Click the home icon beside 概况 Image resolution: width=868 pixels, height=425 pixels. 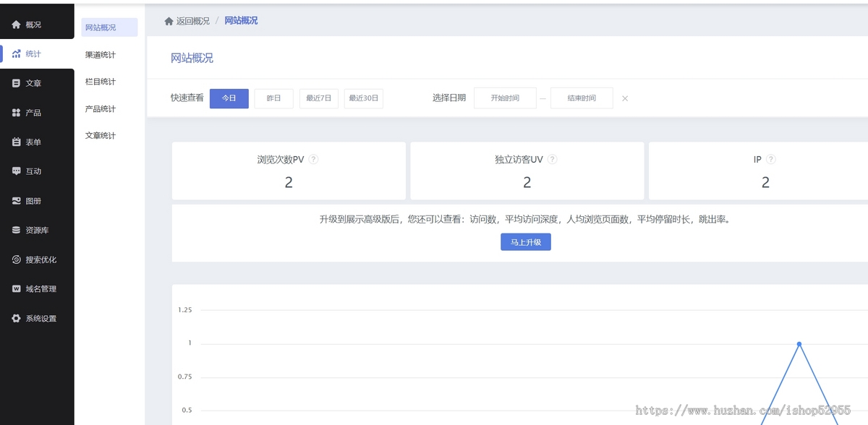pyautogui.click(x=16, y=25)
